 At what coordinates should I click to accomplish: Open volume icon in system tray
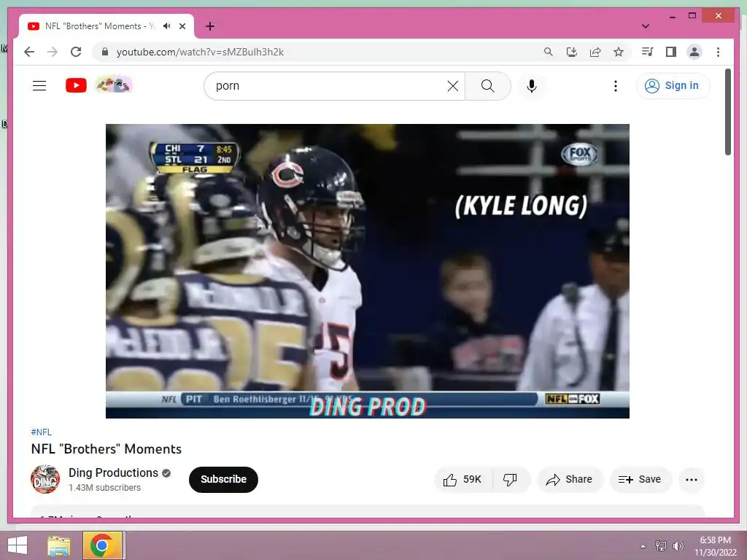point(678,546)
